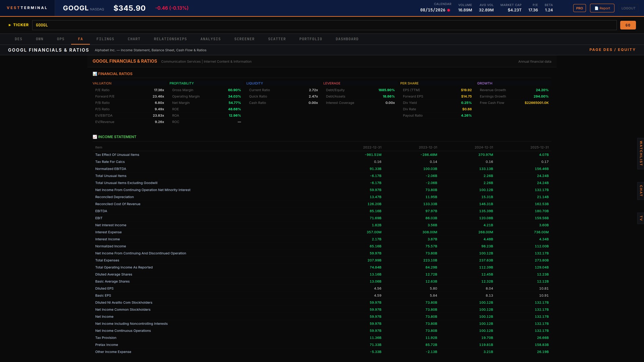Viewport: 644px width, 362px height.
Task: Open the DES tab
Action: tap(18, 39)
